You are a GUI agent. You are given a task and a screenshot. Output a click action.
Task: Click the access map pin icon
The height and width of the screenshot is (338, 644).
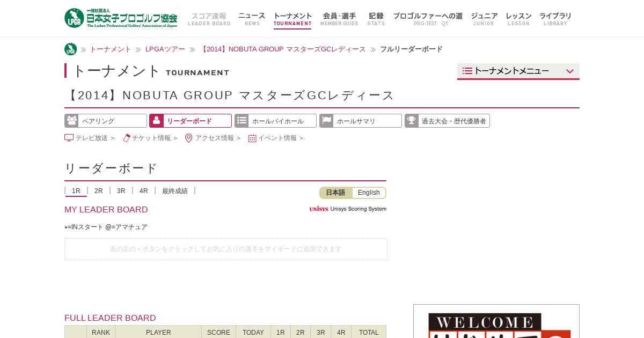pyautogui.click(x=188, y=138)
